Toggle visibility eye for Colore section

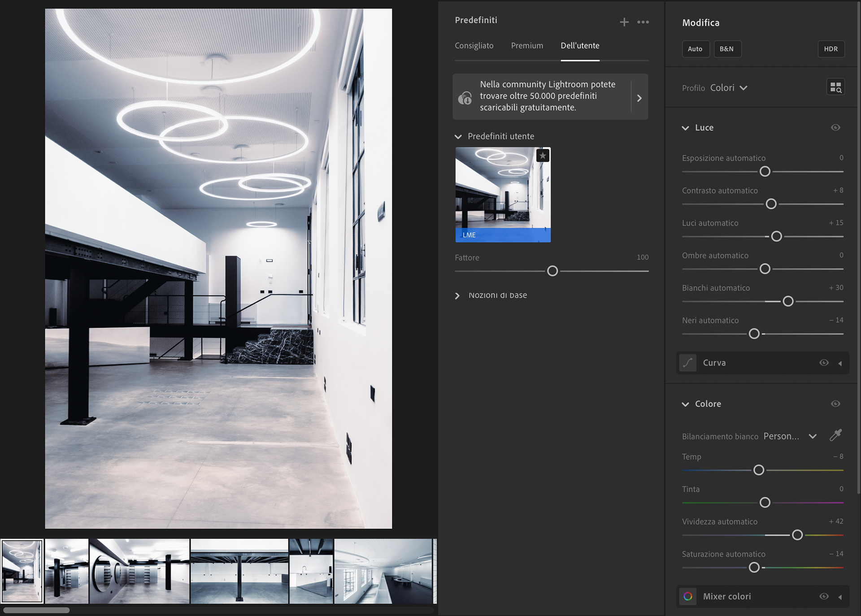tap(835, 404)
